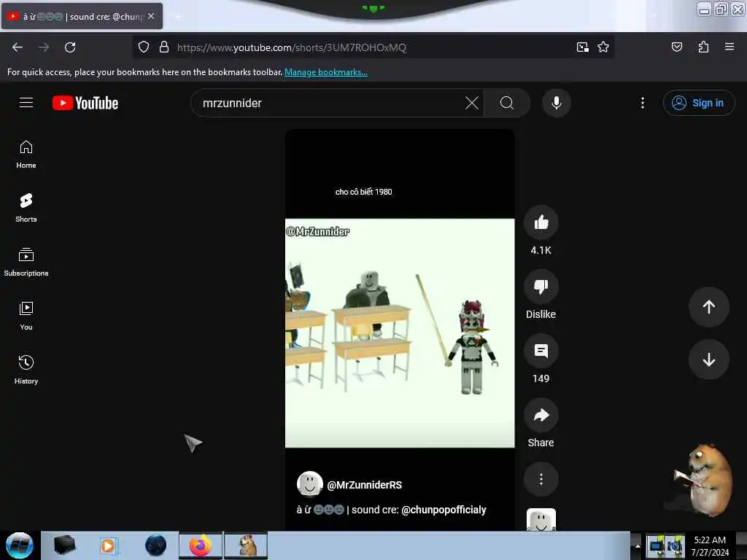Open Home in the sidebar
This screenshot has width=747, height=560.
[x=26, y=155]
